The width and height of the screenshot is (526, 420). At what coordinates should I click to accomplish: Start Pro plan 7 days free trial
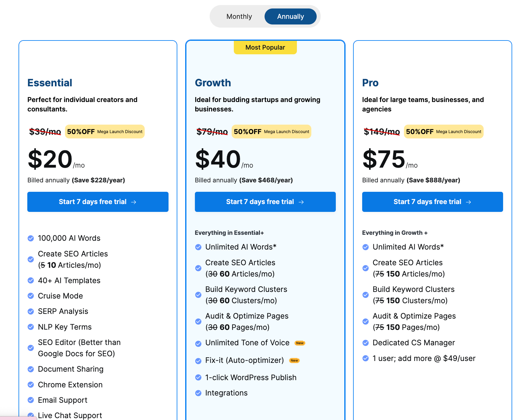tap(432, 202)
